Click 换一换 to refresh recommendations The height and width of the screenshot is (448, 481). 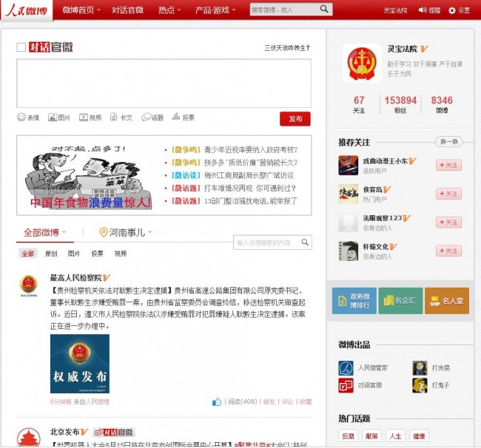tap(448, 141)
